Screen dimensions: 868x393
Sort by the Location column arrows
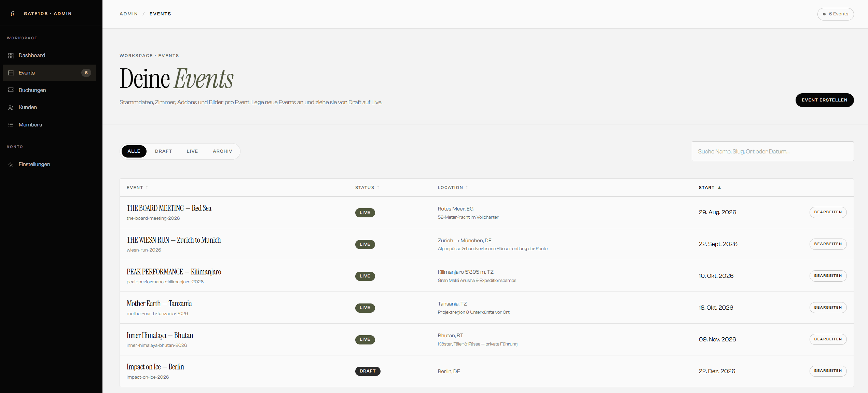467,188
